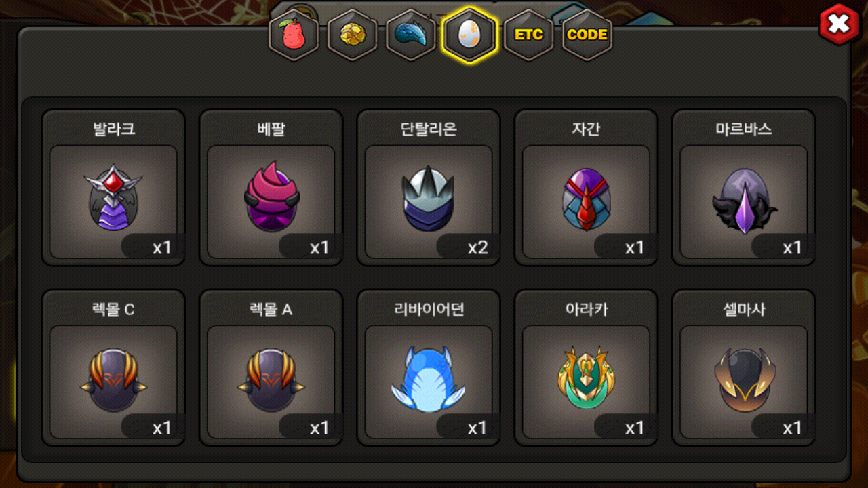Open the blue dragon scale tab

[411, 35]
